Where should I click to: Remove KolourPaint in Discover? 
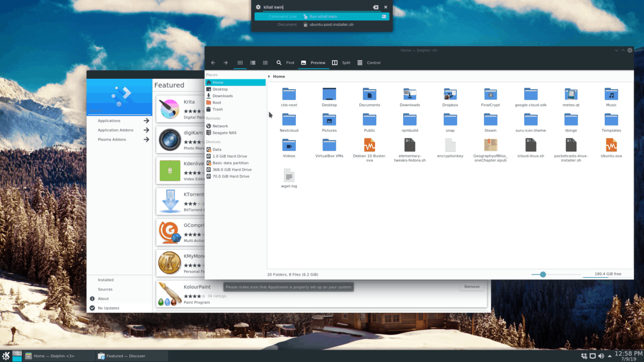[x=472, y=287]
